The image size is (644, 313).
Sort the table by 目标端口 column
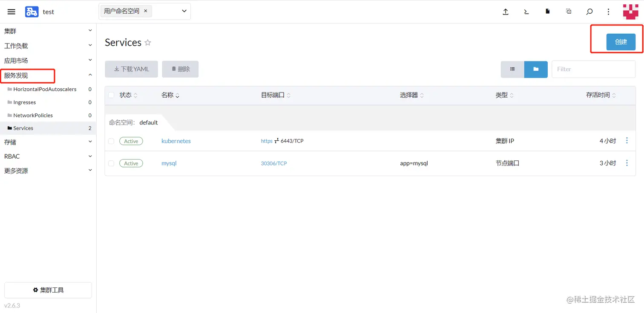point(276,95)
